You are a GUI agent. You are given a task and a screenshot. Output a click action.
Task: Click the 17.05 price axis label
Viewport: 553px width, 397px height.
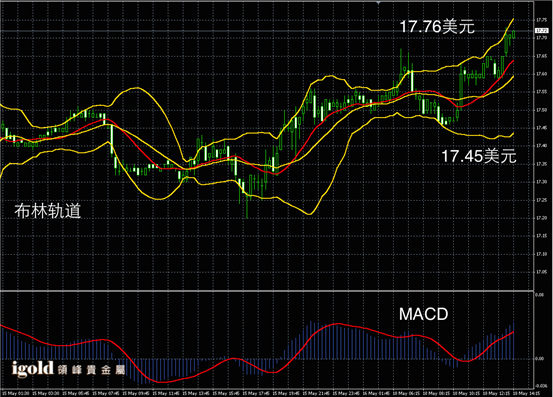[541, 272]
